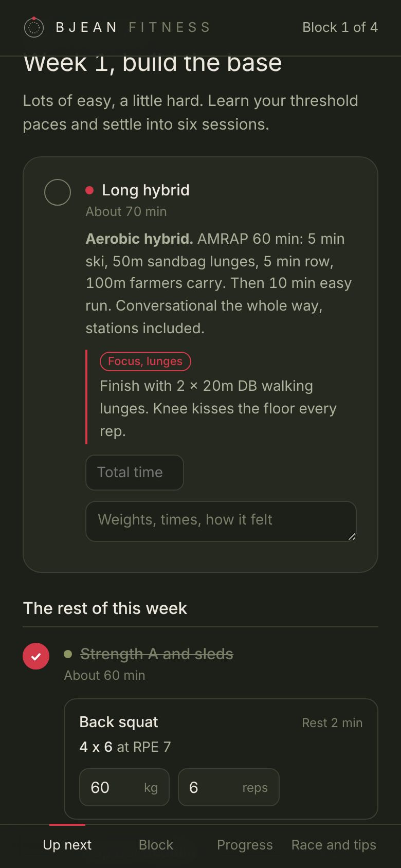Go to the Race and tips tab
The width and height of the screenshot is (401, 868).
point(334,845)
